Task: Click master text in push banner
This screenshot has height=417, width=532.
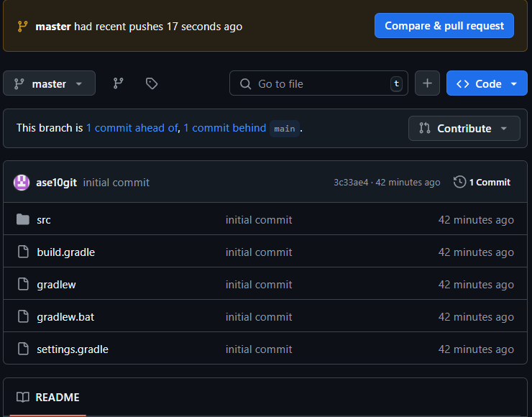Action: point(53,27)
